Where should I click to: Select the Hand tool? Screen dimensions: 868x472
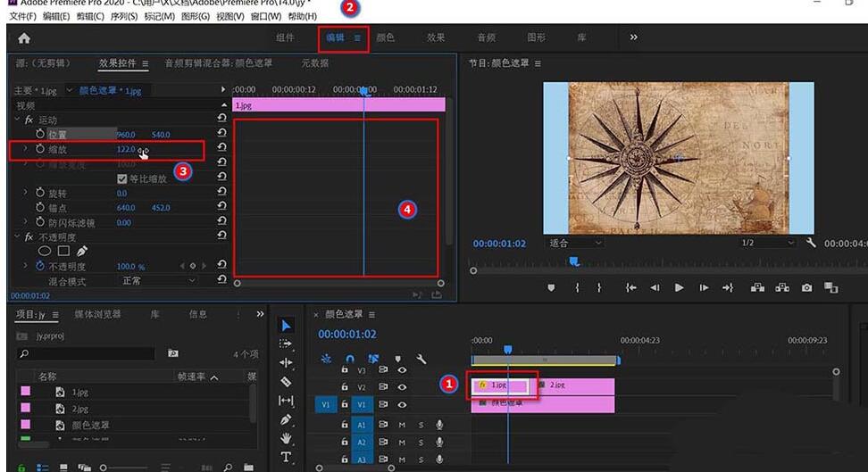click(286, 438)
